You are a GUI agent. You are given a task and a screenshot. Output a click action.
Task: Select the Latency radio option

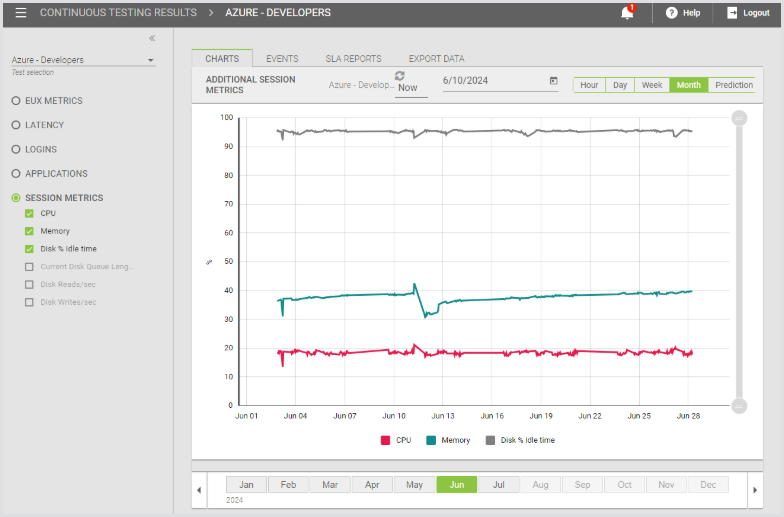click(16, 125)
